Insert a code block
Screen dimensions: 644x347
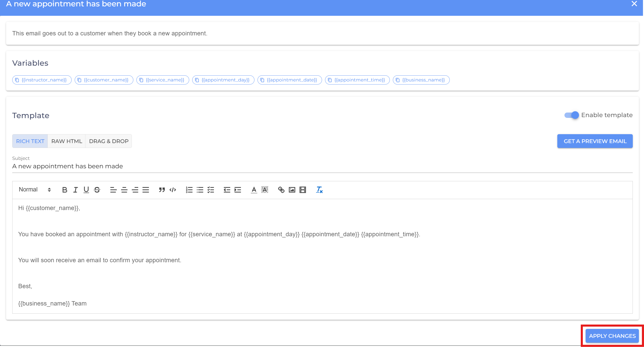tap(173, 190)
